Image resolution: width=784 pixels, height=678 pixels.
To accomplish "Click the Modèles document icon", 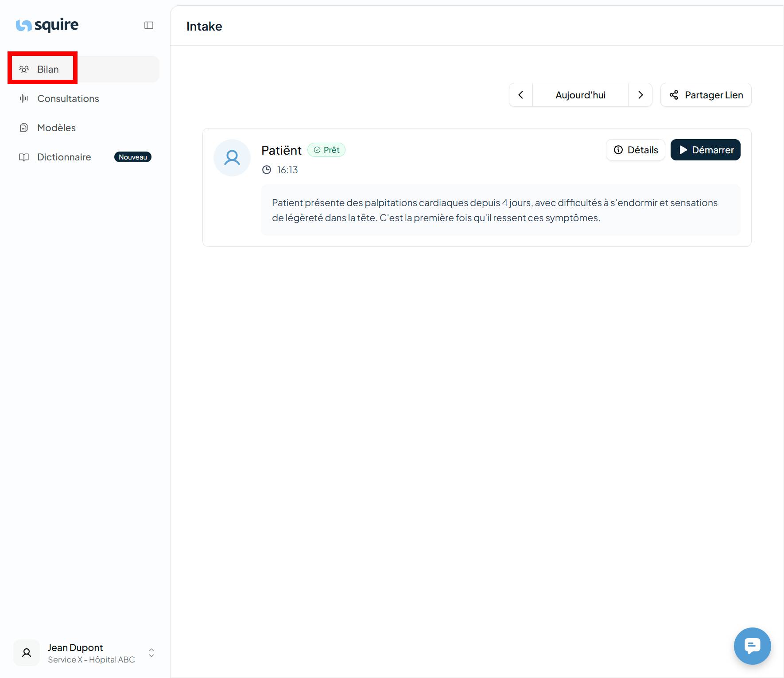I will click(x=24, y=128).
